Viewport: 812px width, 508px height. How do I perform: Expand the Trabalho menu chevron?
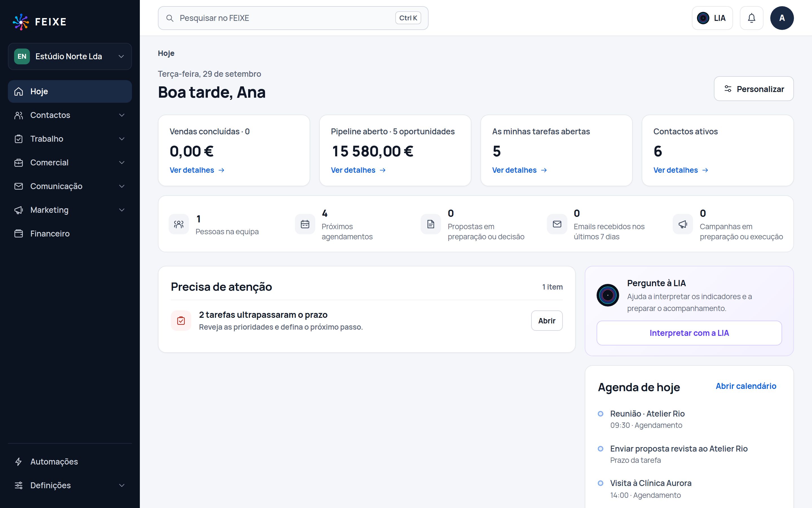(x=122, y=139)
